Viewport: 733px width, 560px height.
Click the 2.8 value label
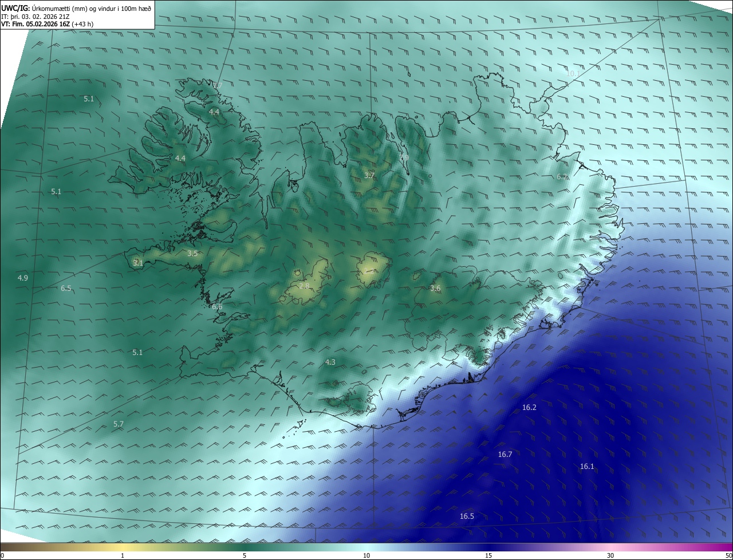[x=304, y=286]
